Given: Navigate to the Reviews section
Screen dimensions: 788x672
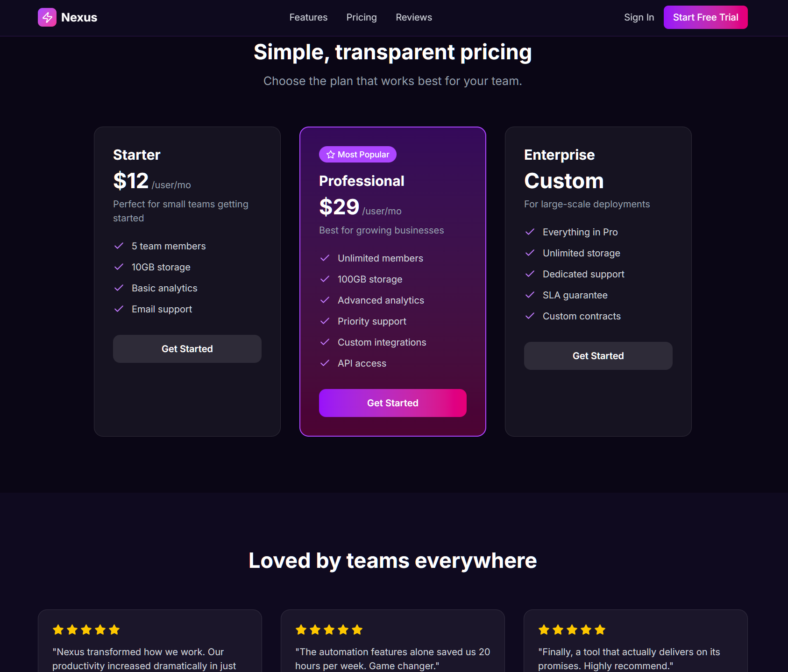Looking at the screenshot, I should (x=413, y=17).
